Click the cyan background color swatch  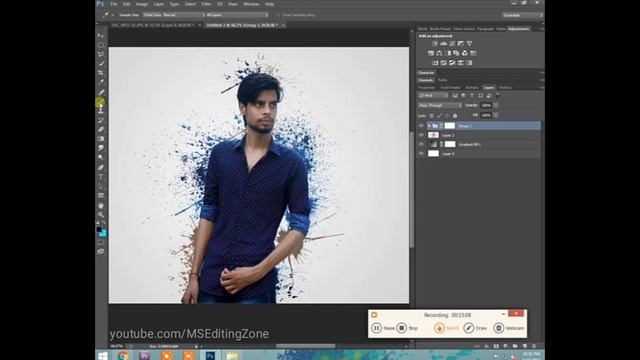103,233
